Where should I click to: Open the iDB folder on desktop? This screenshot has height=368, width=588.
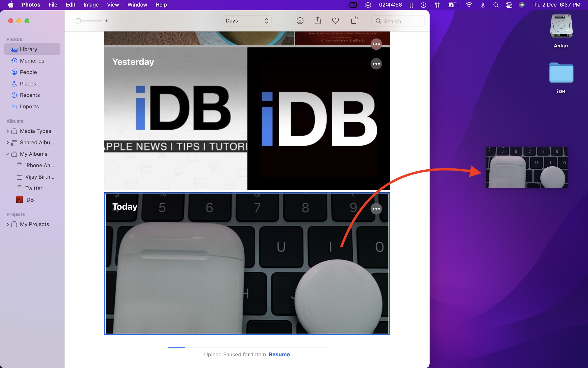561,73
